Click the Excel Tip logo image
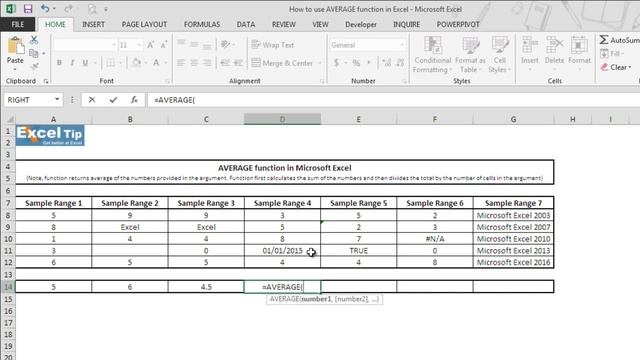 click(50, 135)
